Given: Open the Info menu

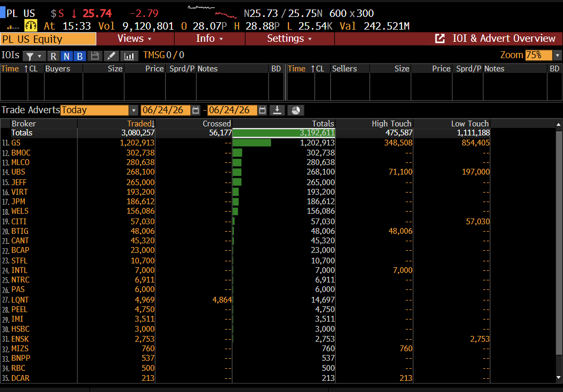Looking at the screenshot, I should pyautogui.click(x=210, y=39).
